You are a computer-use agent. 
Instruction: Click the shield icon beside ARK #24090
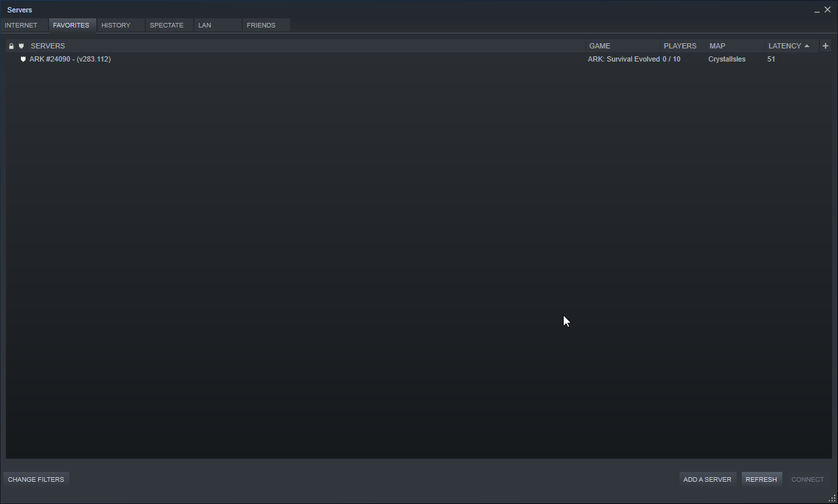tap(23, 59)
